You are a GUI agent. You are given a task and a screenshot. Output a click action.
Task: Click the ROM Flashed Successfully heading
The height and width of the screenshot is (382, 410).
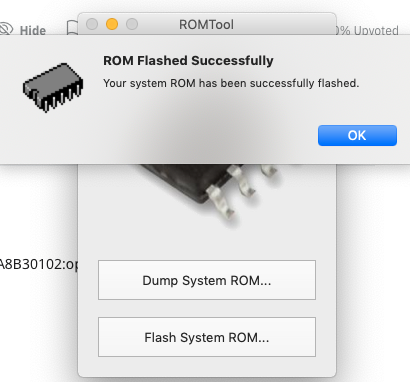(x=188, y=61)
